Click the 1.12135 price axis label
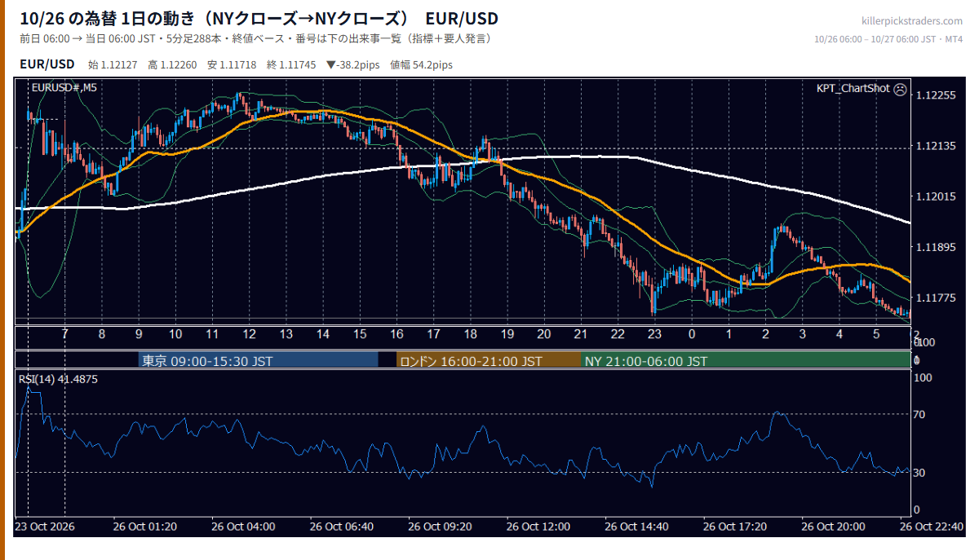The image size is (979, 560). coord(936,147)
